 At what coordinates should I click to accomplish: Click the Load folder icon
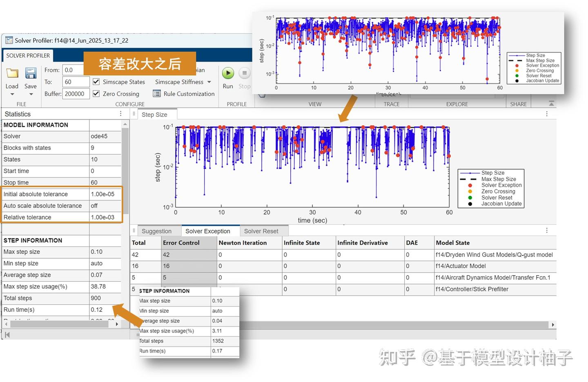[12, 73]
